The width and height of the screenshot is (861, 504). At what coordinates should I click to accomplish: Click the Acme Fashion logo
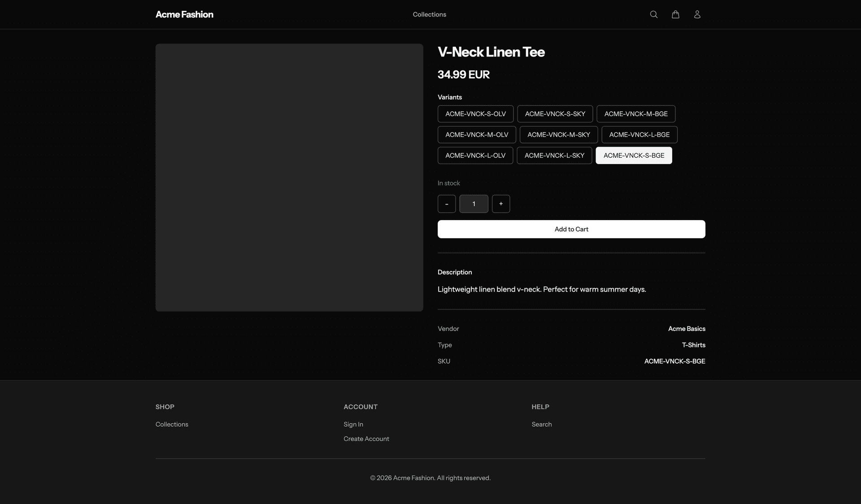[x=184, y=14]
